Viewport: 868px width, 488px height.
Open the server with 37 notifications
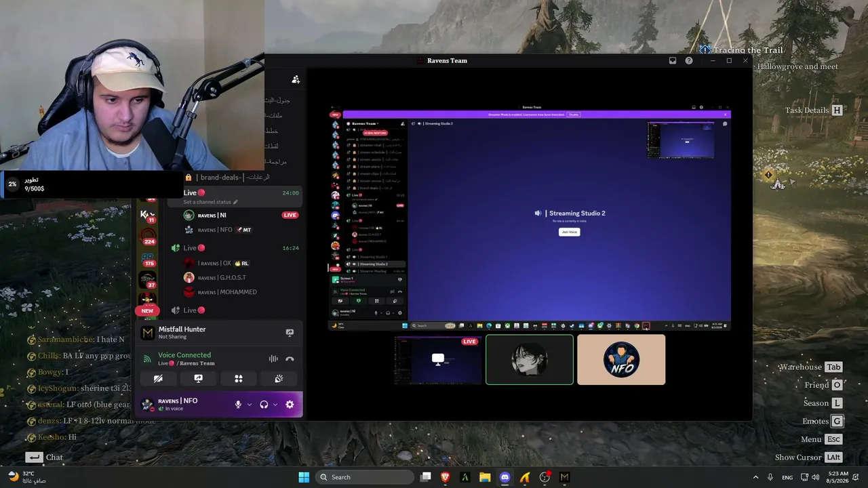(x=148, y=281)
